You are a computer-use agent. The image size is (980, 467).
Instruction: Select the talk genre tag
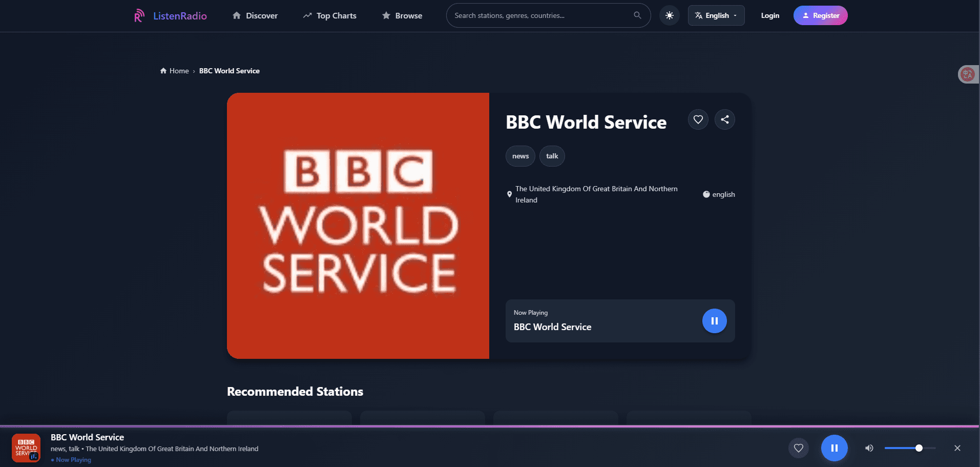click(552, 156)
